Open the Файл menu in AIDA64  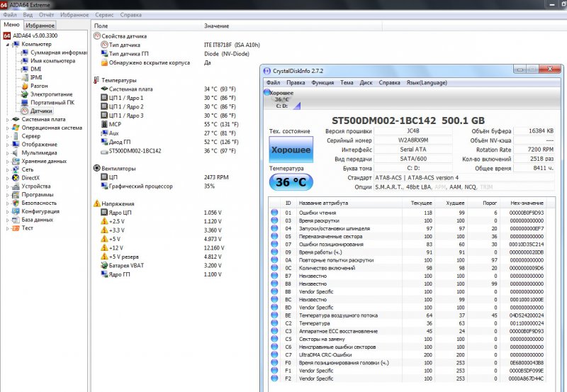click(x=10, y=15)
